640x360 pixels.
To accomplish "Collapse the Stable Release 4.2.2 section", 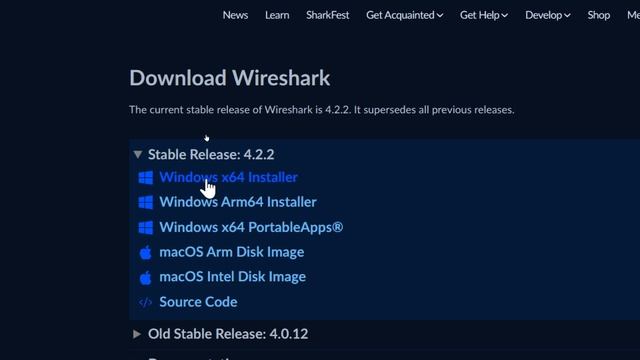I will (x=138, y=154).
